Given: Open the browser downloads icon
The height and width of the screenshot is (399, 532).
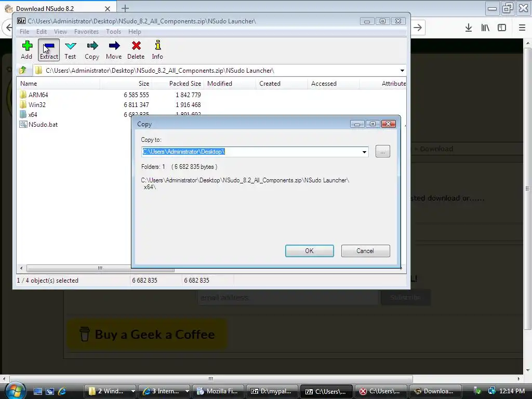Looking at the screenshot, I should point(469,28).
